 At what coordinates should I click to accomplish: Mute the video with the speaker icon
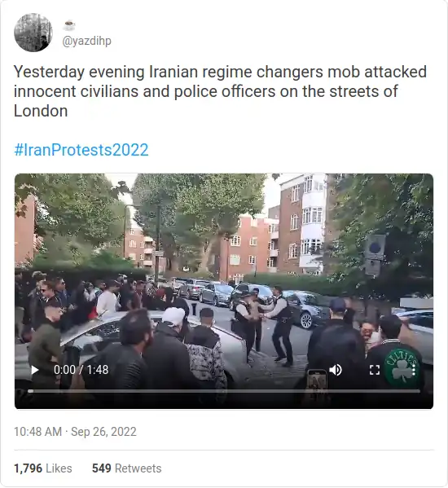pos(336,370)
